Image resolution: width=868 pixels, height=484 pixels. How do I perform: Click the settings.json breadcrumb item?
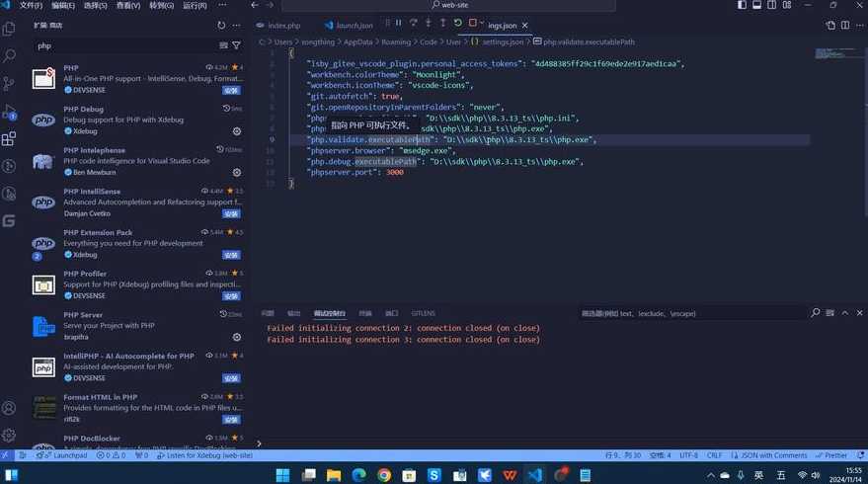pos(503,42)
